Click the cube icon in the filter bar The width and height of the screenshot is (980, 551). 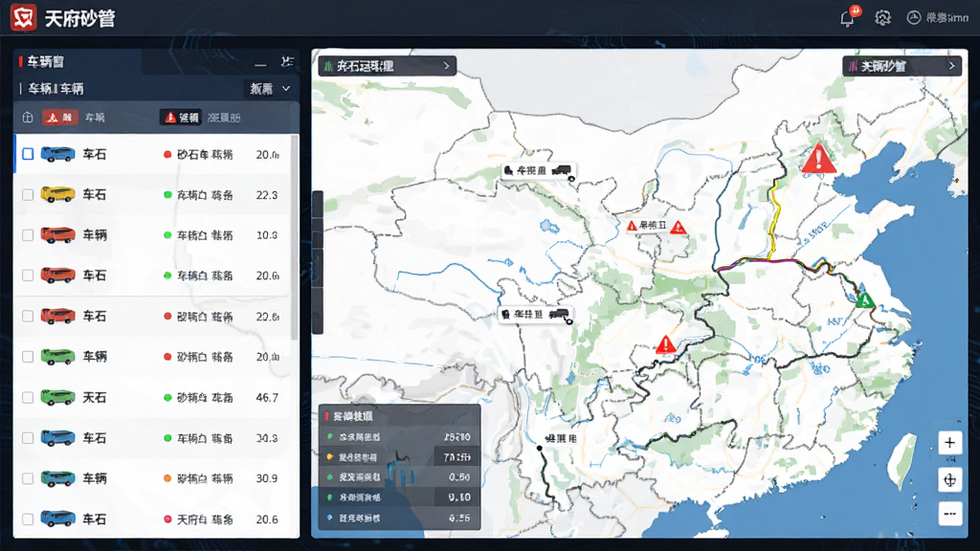28,117
